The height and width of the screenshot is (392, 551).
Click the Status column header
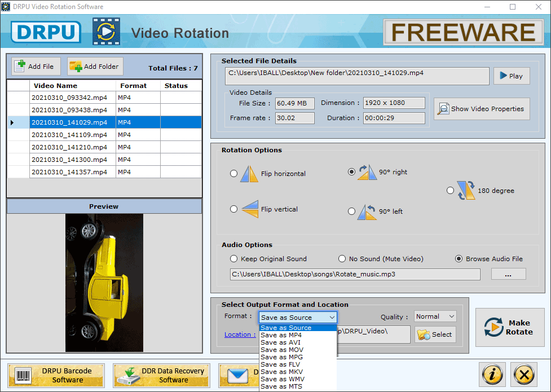(181, 86)
